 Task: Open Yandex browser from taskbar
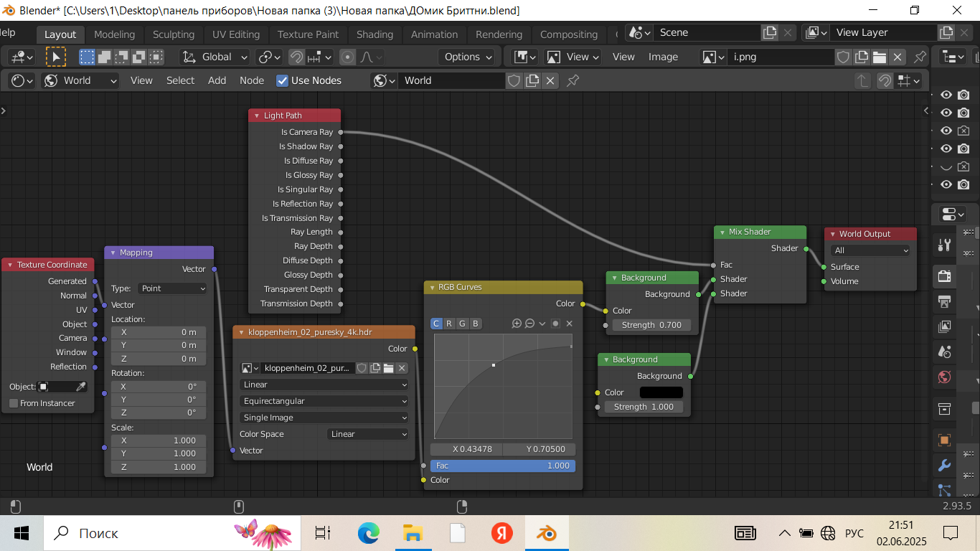pyautogui.click(x=501, y=533)
